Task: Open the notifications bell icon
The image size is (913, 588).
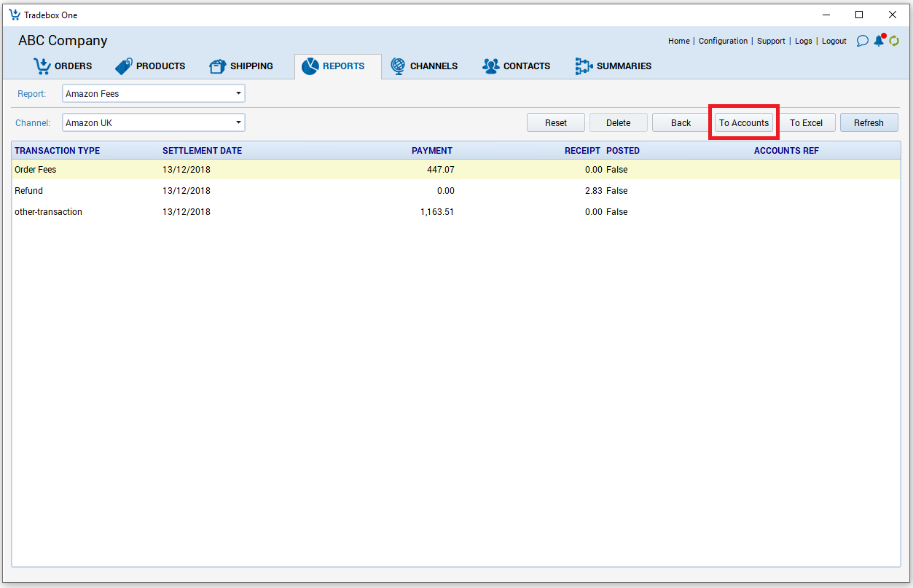Action: coord(879,40)
